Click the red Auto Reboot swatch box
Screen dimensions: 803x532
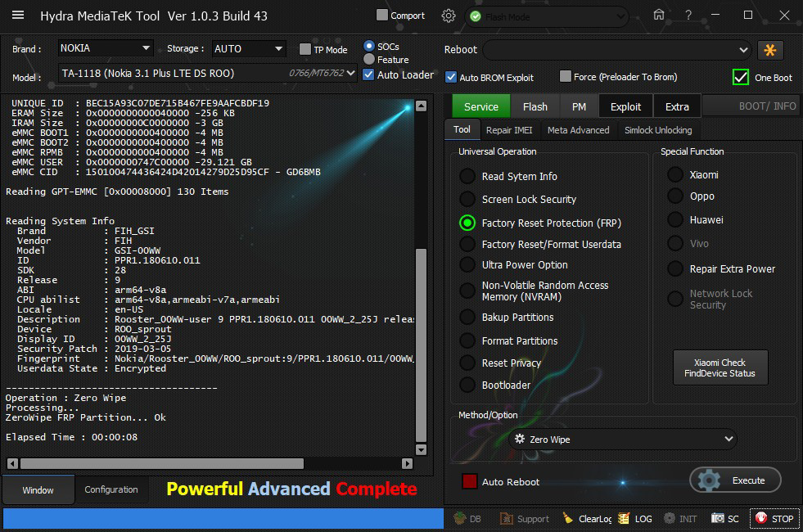470,481
